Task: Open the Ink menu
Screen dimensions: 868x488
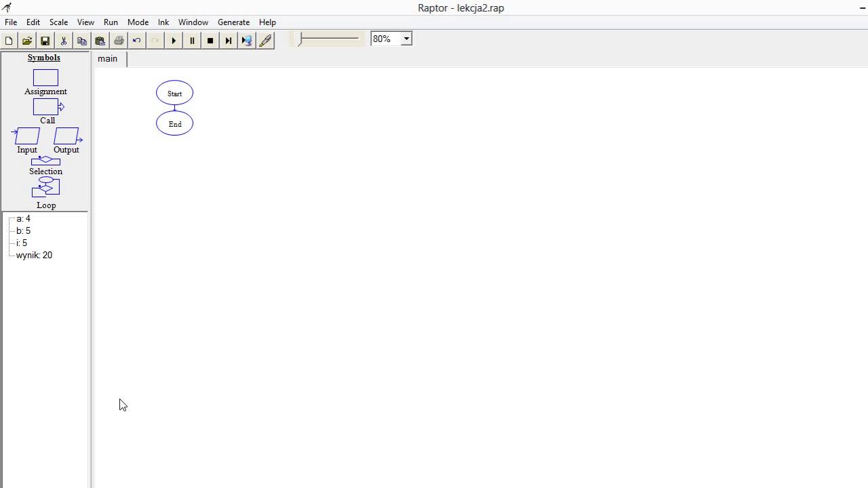Action: [163, 22]
